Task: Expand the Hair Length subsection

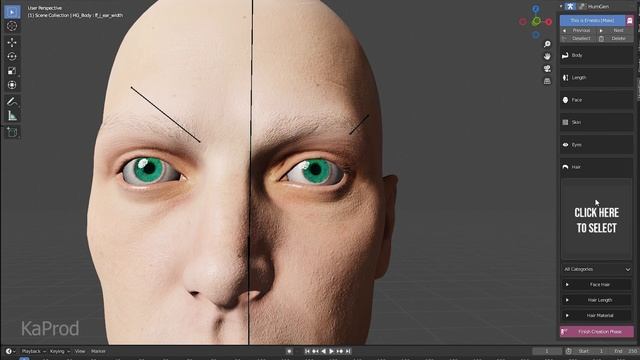Action: tap(596, 300)
